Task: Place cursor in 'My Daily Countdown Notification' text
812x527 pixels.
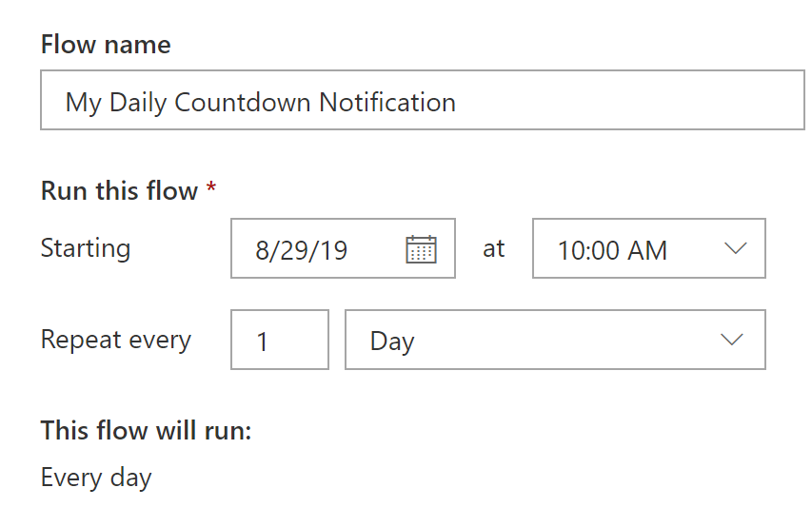Action: (x=261, y=103)
